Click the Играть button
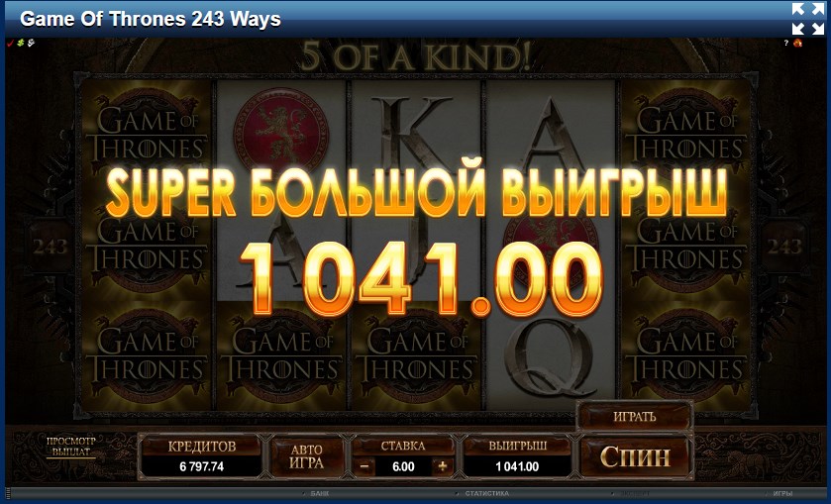831x504 pixels. click(634, 417)
